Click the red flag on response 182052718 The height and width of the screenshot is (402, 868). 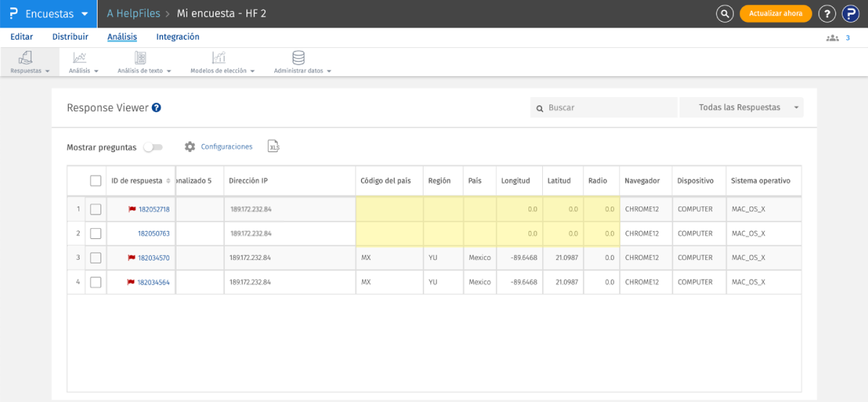click(x=132, y=209)
